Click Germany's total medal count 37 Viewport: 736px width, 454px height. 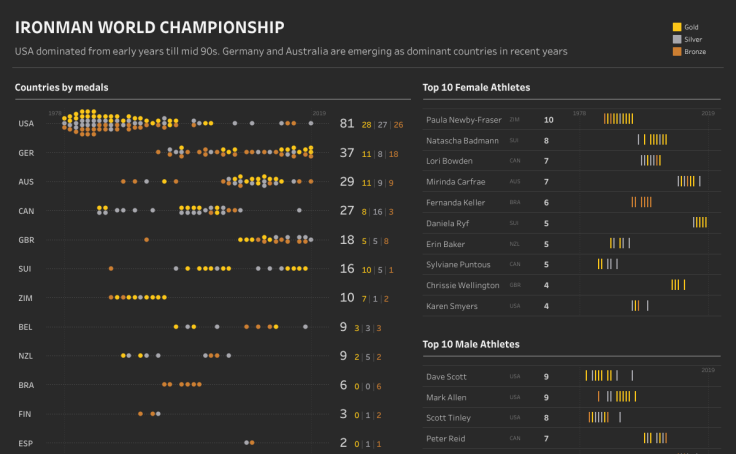tap(347, 153)
